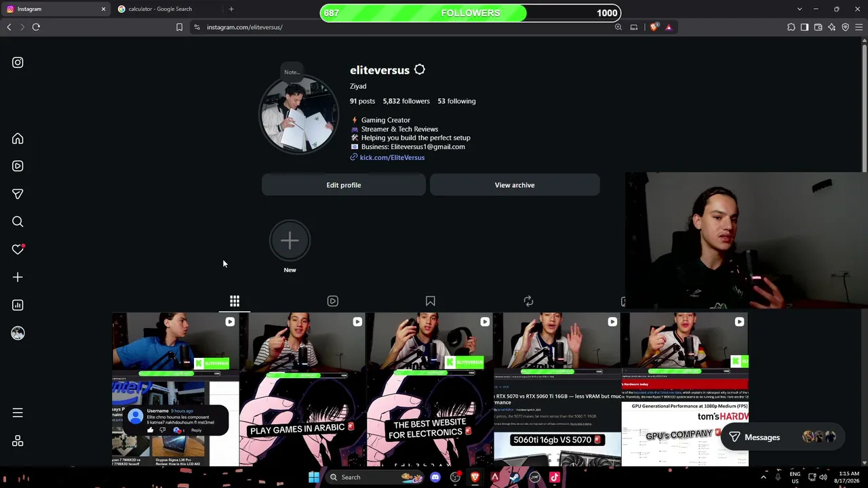Click the Instagram logo in the sidebar

pyautogui.click(x=18, y=62)
